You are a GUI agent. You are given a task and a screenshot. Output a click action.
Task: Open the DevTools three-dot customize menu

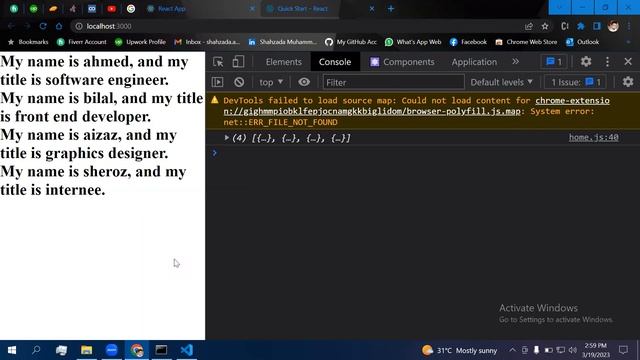[607, 62]
